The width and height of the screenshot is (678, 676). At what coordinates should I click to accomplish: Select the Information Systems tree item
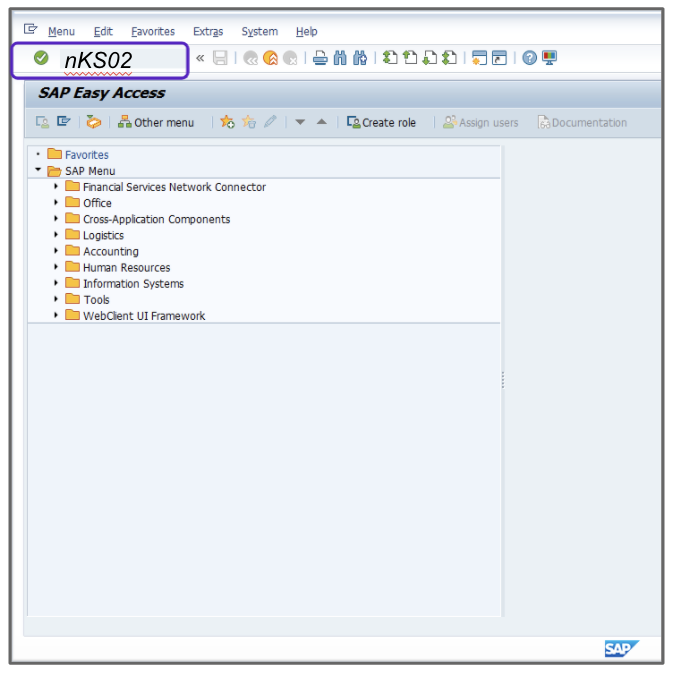tap(133, 284)
